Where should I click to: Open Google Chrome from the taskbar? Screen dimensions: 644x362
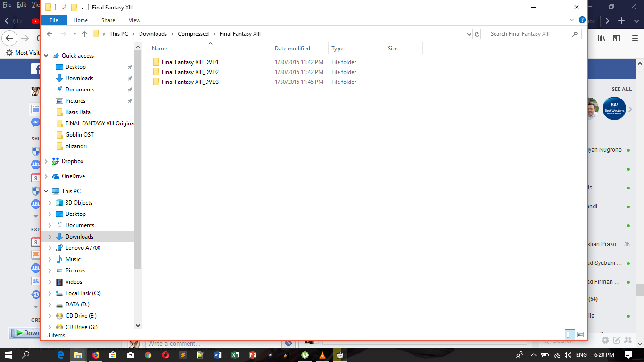pos(148,354)
